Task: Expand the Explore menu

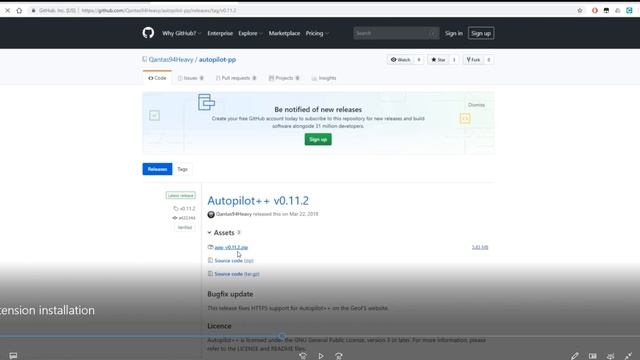Action: click(250, 33)
